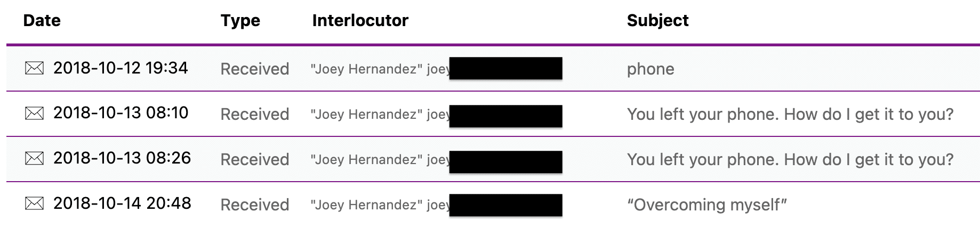
Task: Select the date 2018-10-13 08:26
Action: click(x=122, y=158)
